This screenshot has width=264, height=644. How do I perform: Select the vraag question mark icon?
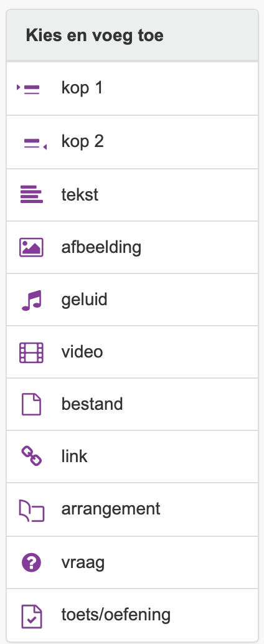[x=31, y=562]
